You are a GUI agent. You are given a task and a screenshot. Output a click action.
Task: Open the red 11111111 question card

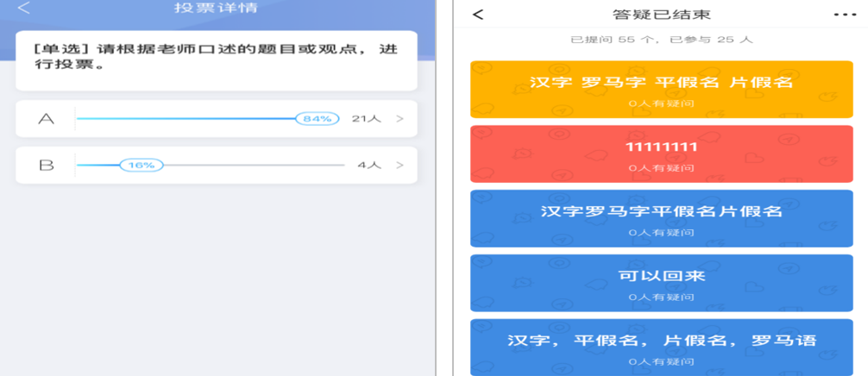pos(662,154)
